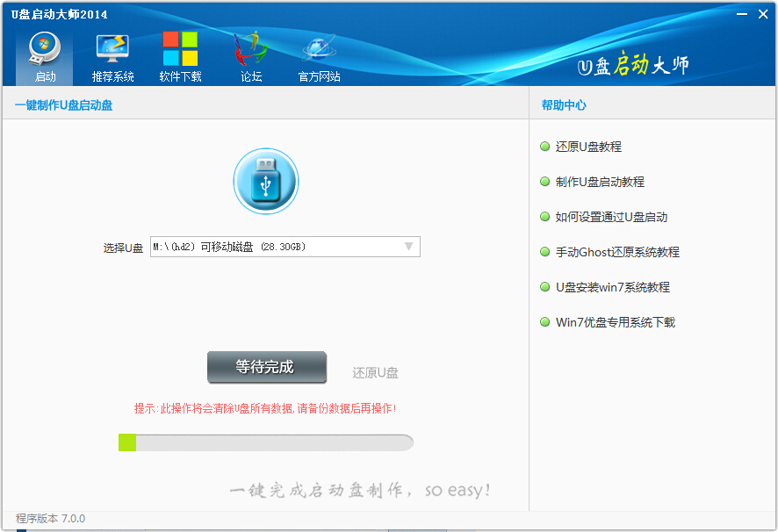The width and height of the screenshot is (778, 532).
Task: Open the 论坛 forum icon
Action: click(x=251, y=48)
